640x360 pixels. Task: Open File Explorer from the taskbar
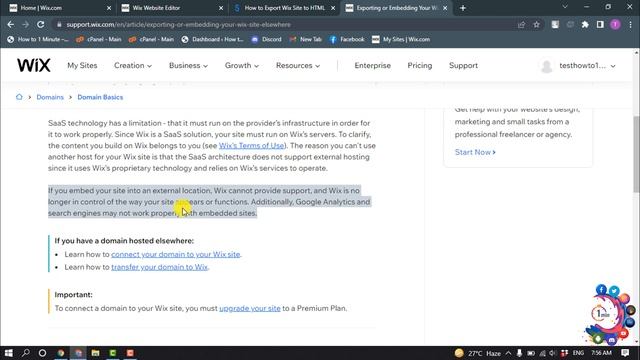pyautogui.click(x=96, y=353)
